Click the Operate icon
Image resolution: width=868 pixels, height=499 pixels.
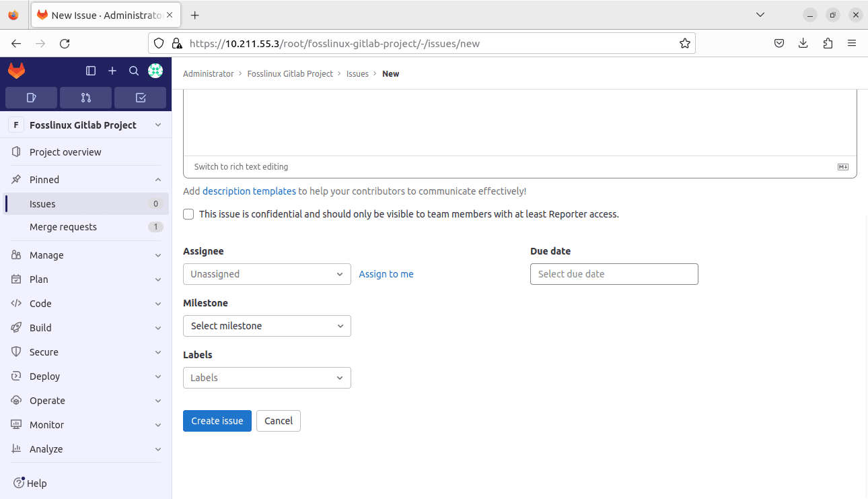(x=16, y=401)
